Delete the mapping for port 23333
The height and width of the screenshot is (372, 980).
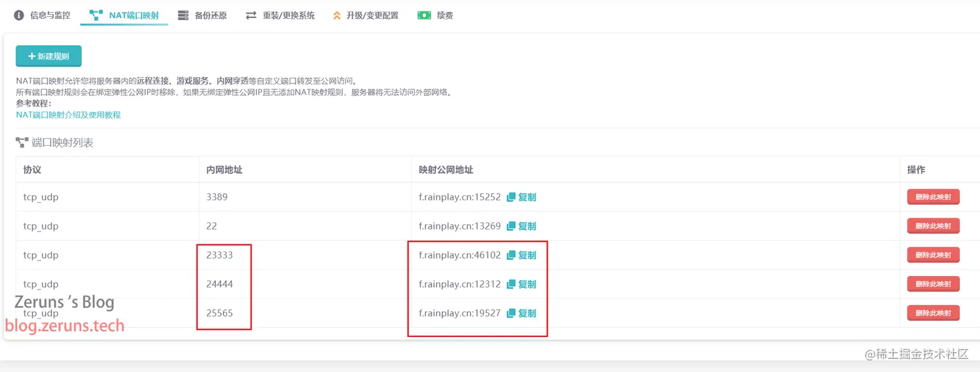point(933,255)
